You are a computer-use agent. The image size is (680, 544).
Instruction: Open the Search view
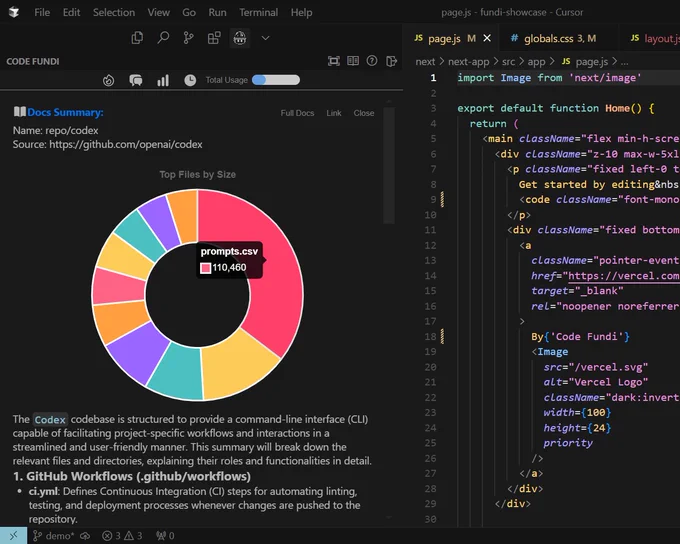click(x=163, y=38)
